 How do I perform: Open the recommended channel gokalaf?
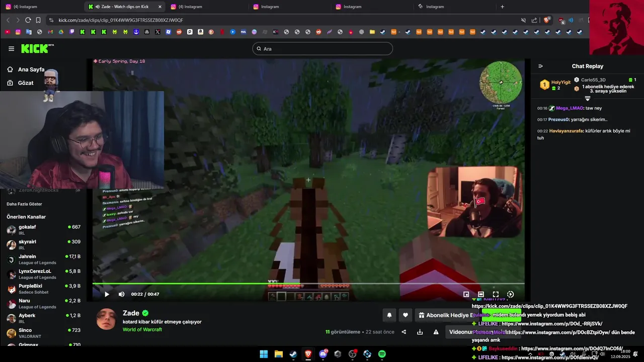pos(43,230)
